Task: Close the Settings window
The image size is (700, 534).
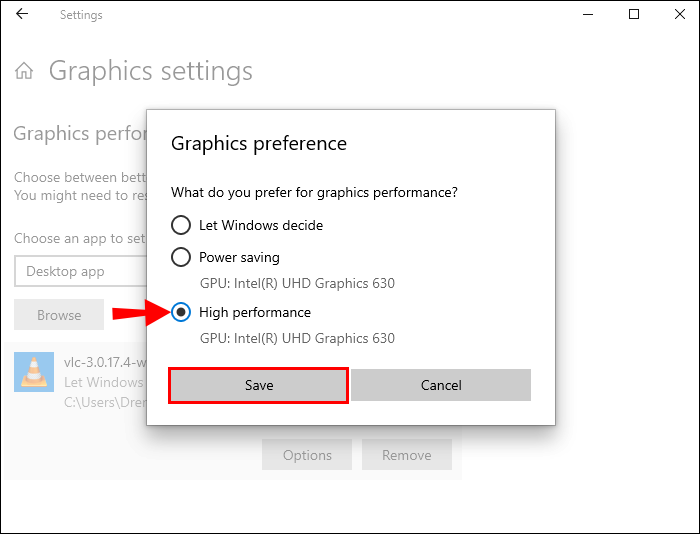Action: pos(679,14)
